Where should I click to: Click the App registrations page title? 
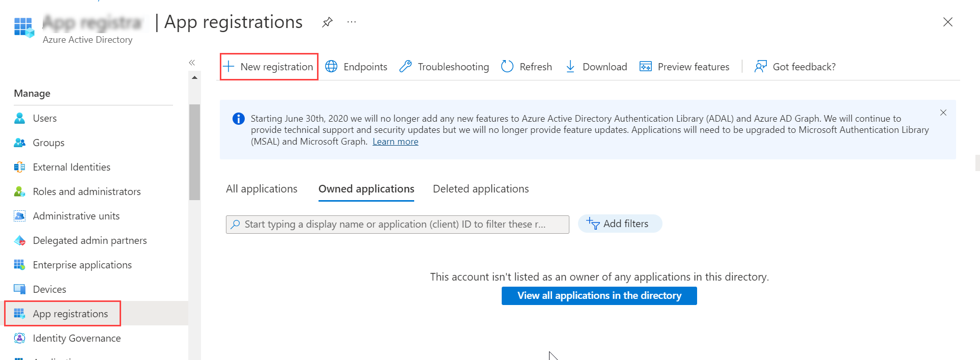[x=234, y=22]
